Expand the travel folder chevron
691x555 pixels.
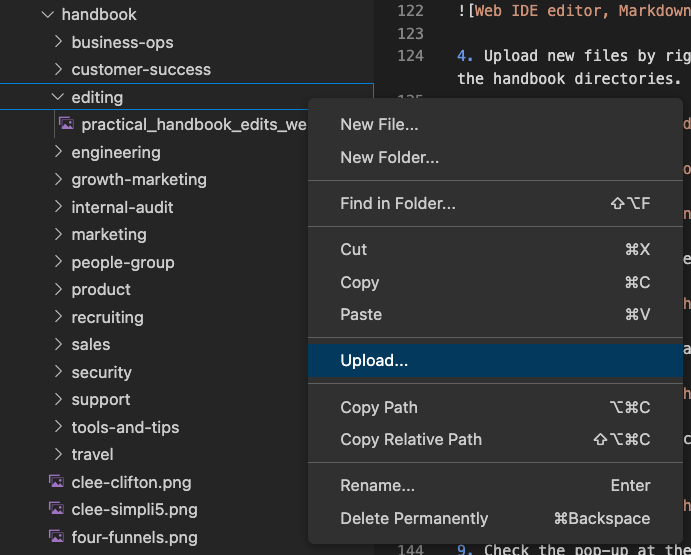pyautogui.click(x=58, y=454)
